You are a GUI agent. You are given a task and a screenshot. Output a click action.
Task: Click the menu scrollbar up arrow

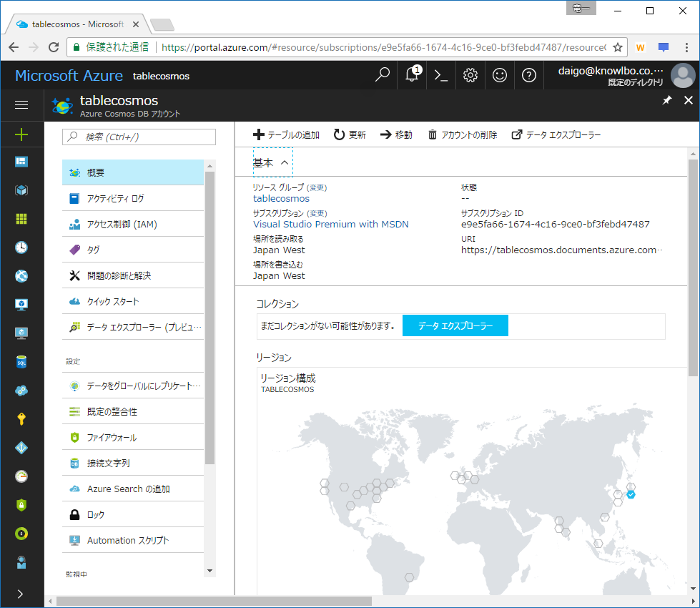click(209, 166)
